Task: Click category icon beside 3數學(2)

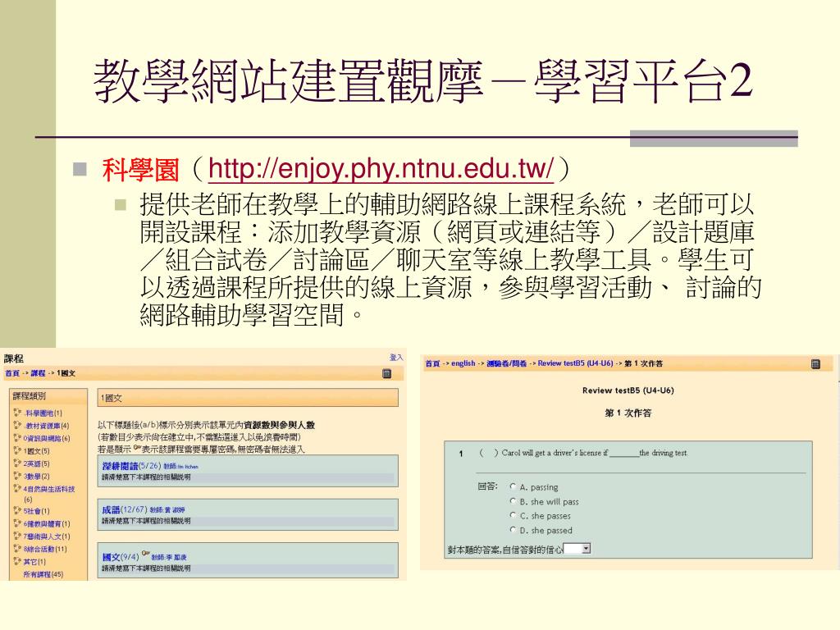Action: click(17, 476)
